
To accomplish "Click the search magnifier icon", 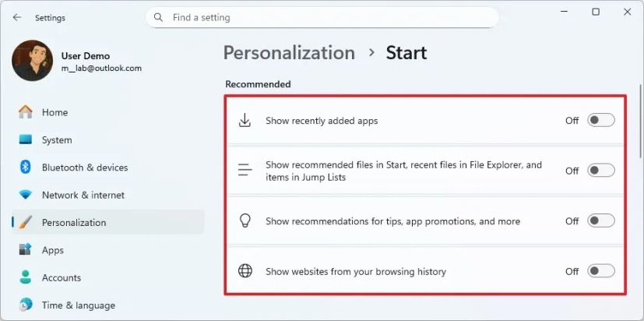I will click(159, 17).
